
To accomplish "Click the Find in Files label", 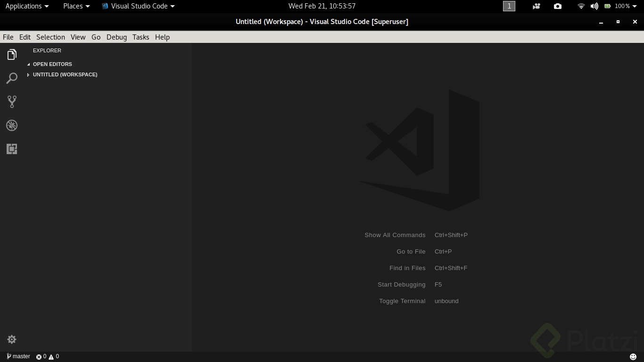I will 407,268.
